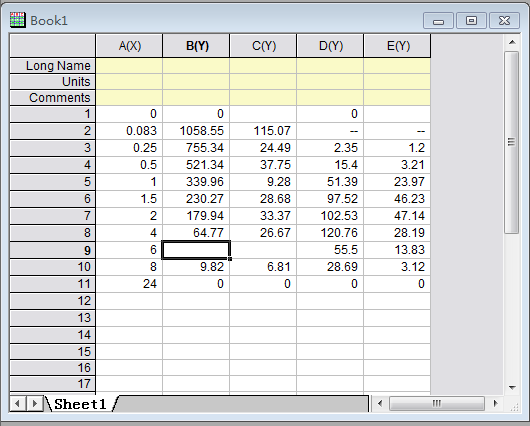The image size is (530, 426).
Task: Click the vertical scrollbar down arrow
Action: tap(512, 387)
